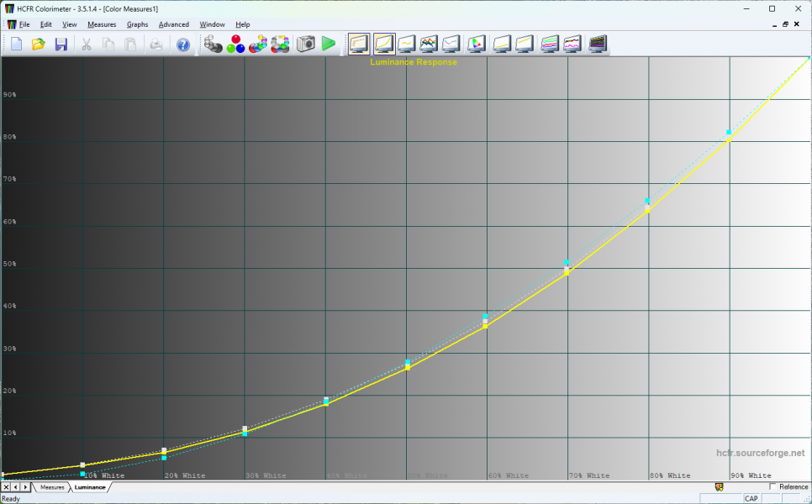The image size is (812, 504).
Task: Open the Window menu
Action: pyautogui.click(x=212, y=24)
